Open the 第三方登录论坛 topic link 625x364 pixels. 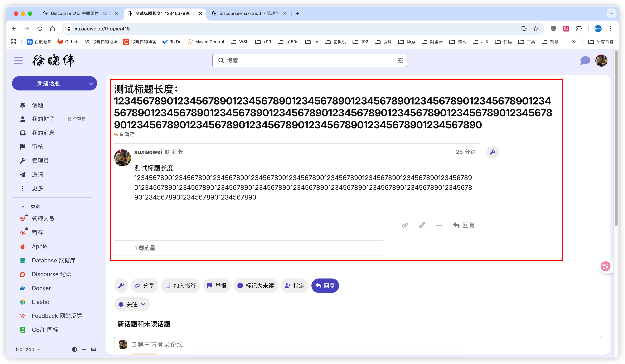point(160,344)
